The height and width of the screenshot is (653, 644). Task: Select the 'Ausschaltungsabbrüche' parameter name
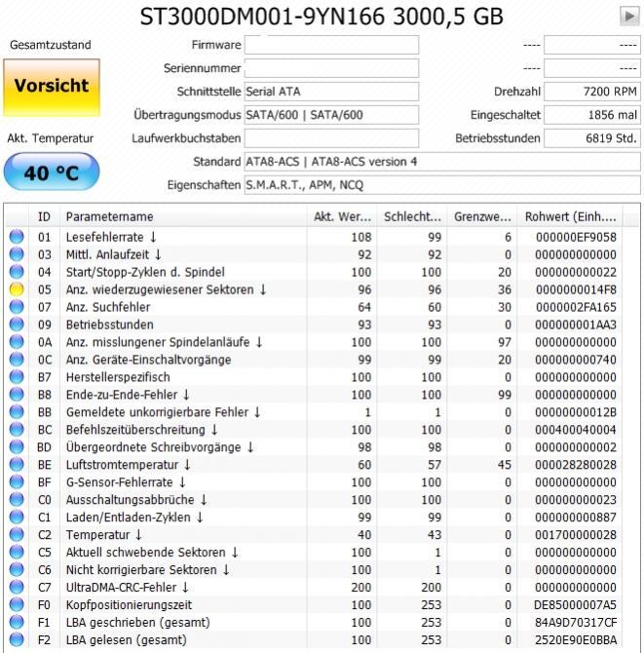pyautogui.click(x=130, y=500)
